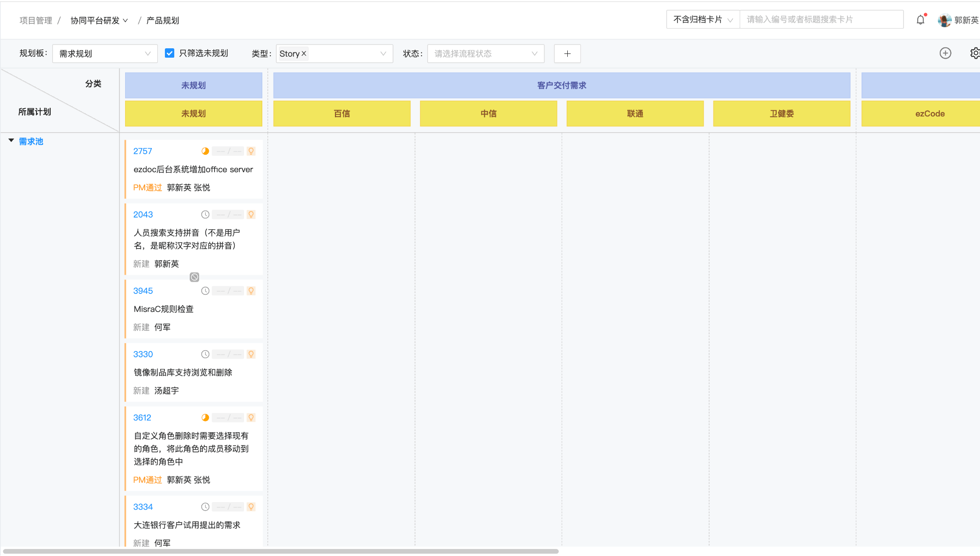The height and width of the screenshot is (556, 980).
Task: Click 郭新英's avatar in the top bar
Action: [944, 20]
